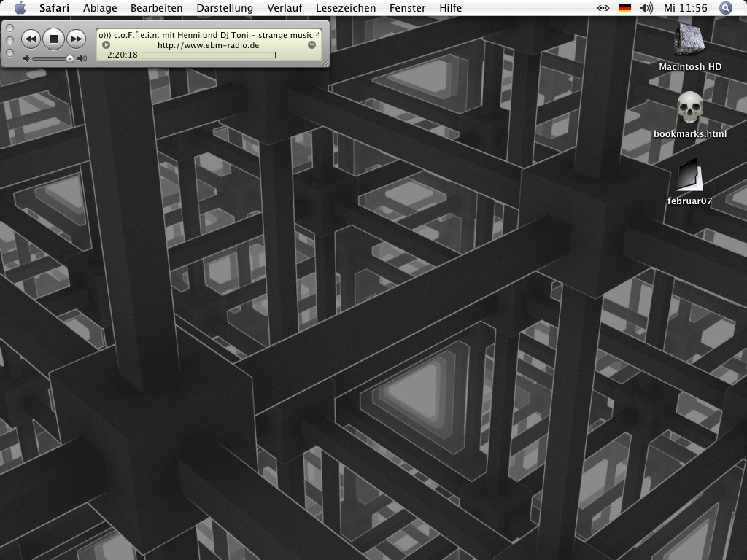Click the maximum volume speaker icon in the player
This screenshot has width=747, height=560.
point(82,58)
